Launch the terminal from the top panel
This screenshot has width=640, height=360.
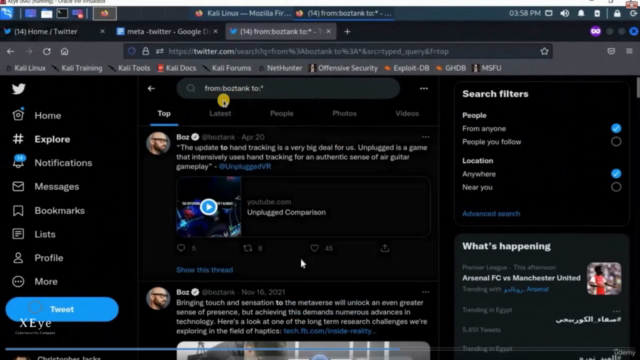tap(62, 13)
